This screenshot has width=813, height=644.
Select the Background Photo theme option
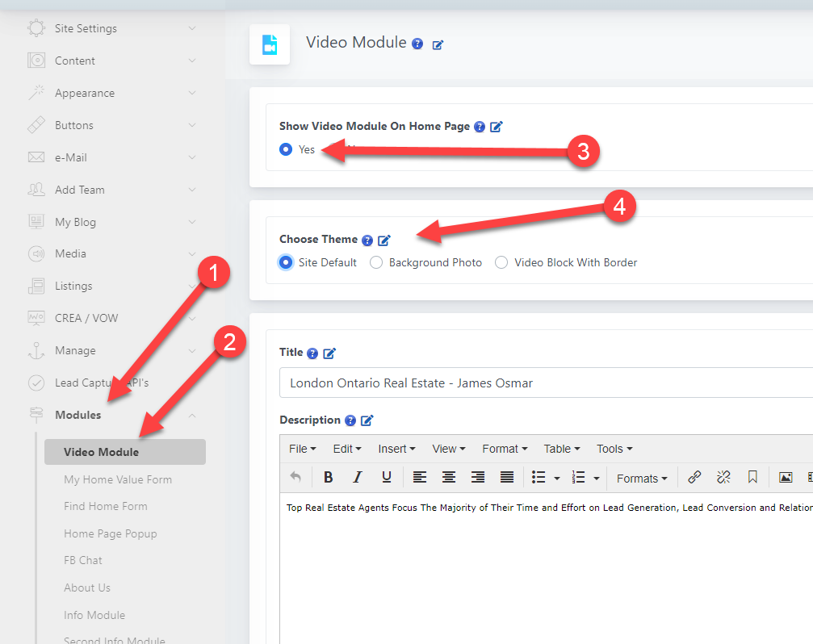click(376, 262)
